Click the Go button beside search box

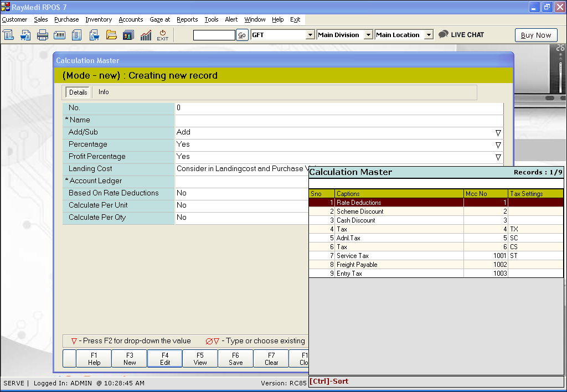(242, 35)
